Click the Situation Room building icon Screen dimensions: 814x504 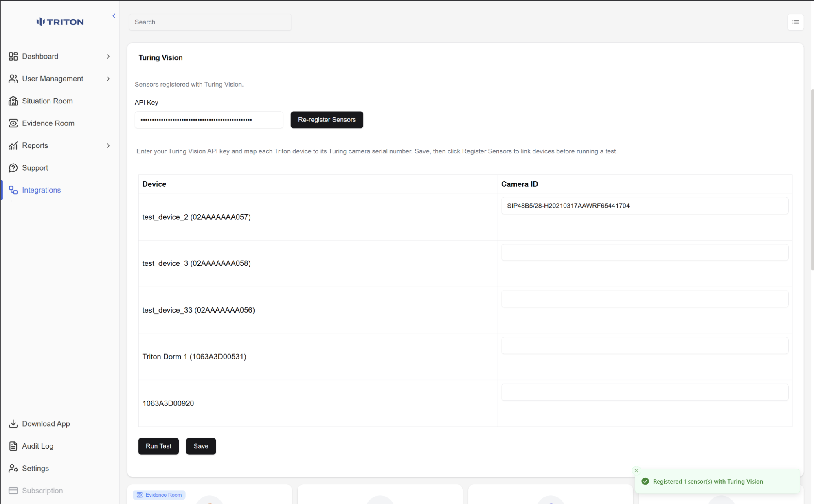(13, 101)
